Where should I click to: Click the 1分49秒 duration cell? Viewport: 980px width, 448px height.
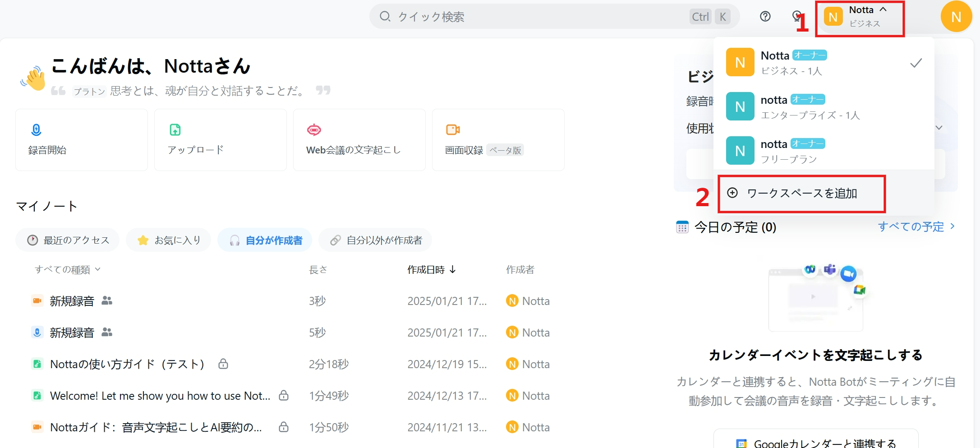(x=329, y=396)
